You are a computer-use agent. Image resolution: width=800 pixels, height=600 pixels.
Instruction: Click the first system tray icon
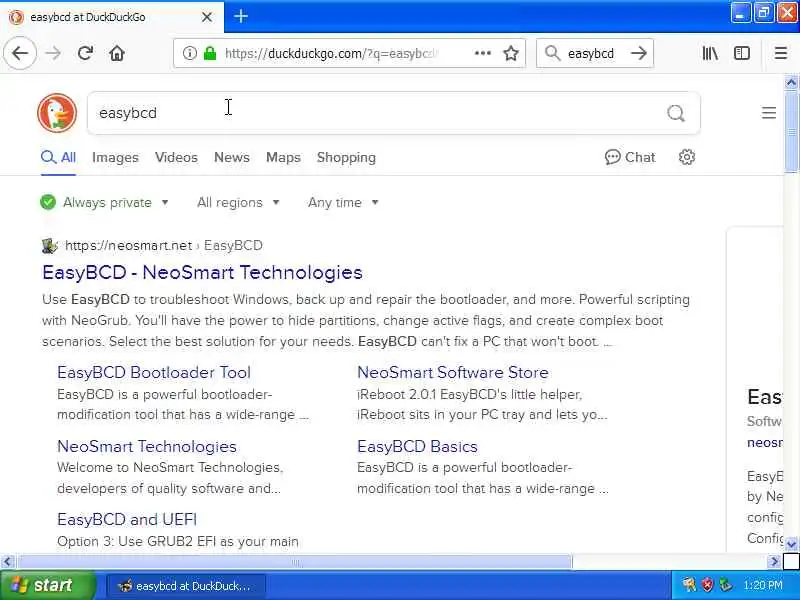click(689, 585)
